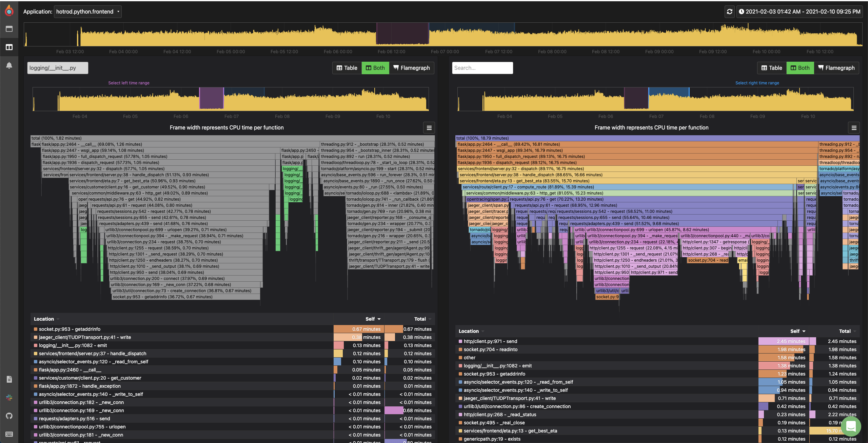The image size is (868, 443).
Task: Enable Flamegraph view on the right panel
Action: [836, 68]
